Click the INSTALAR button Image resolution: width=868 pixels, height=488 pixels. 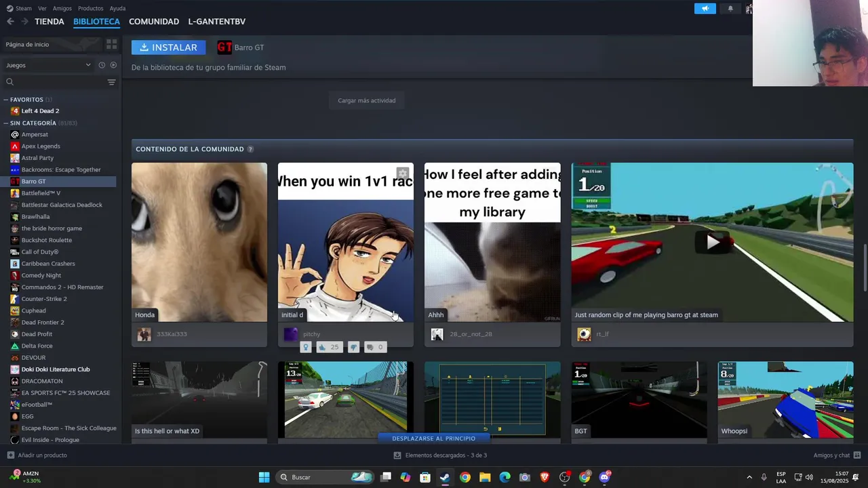168,47
